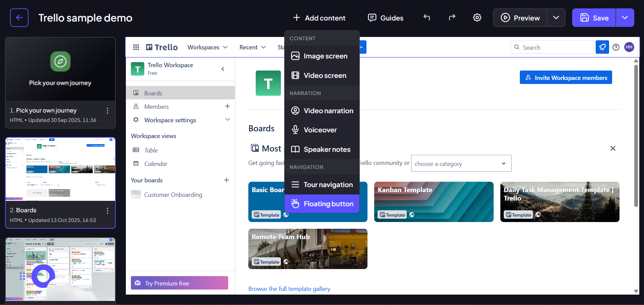
Task: Open the Remote Team Hub template
Action: [308, 249]
